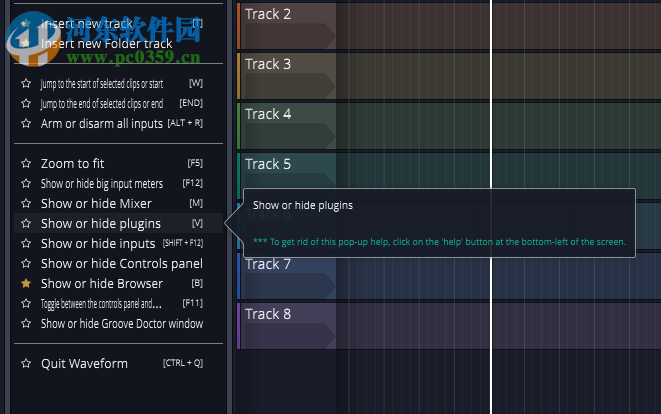
Task: Choose Quit Waveform
Action: pyautogui.click(x=118, y=363)
